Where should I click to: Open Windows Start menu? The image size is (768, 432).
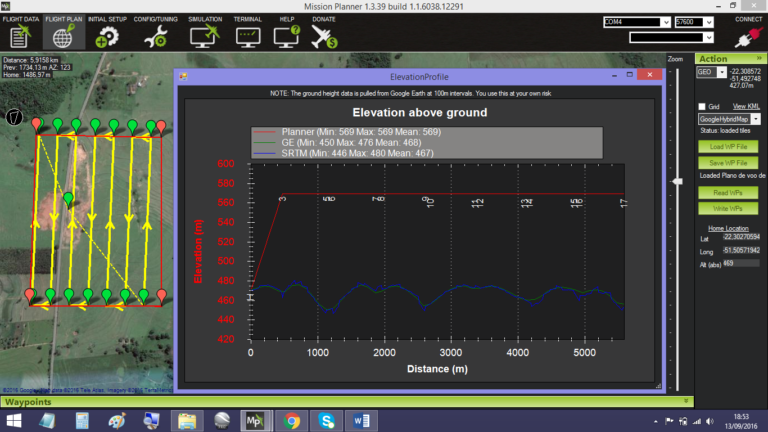14,421
